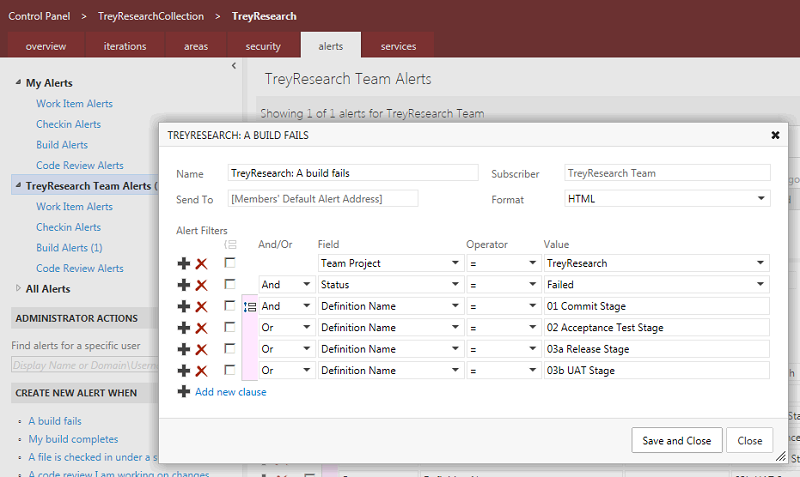Edit the 03a Release Stage value field
The width and height of the screenshot is (800, 477).
657,349
